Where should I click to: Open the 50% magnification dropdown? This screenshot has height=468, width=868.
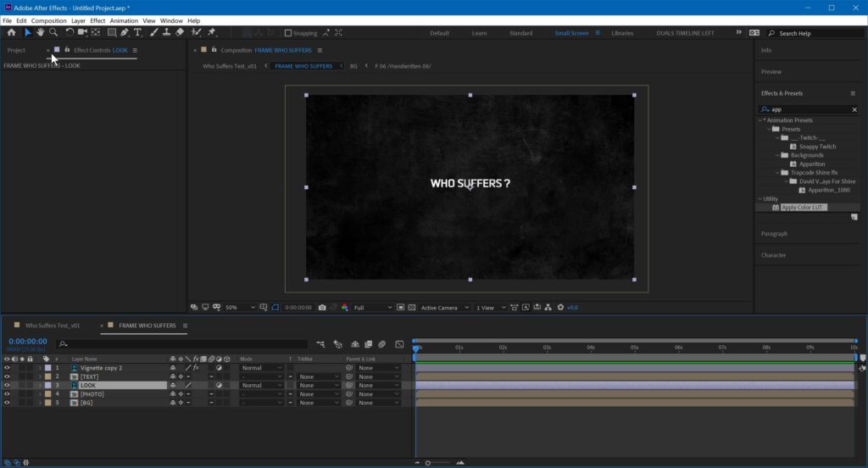241,307
